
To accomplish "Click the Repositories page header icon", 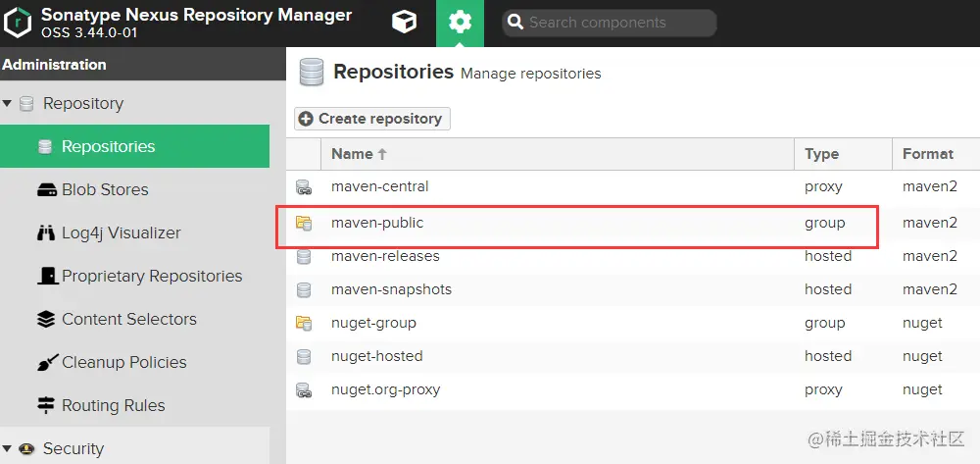I will [312, 72].
